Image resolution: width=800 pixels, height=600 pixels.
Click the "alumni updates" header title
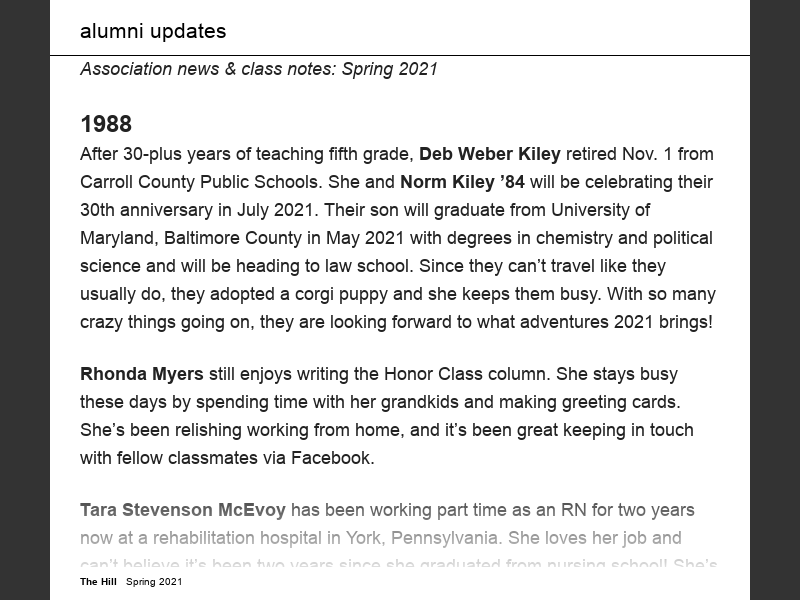[153, 31]
